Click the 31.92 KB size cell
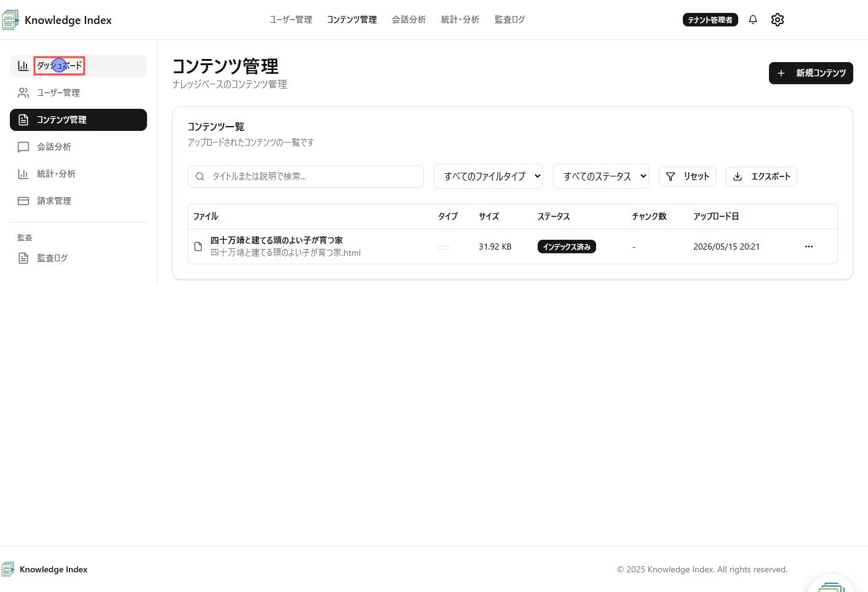Image resolution: width=868 pixels, height=592 pixels. point(495,247)
